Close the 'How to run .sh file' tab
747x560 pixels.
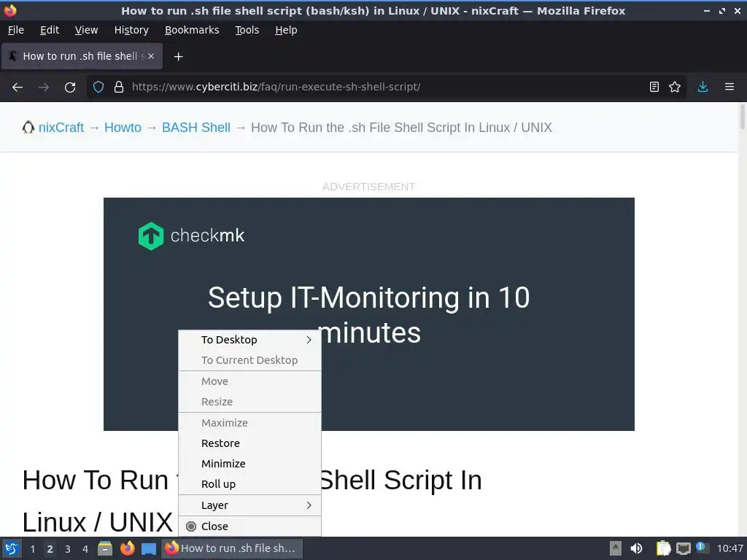(151, 56)
